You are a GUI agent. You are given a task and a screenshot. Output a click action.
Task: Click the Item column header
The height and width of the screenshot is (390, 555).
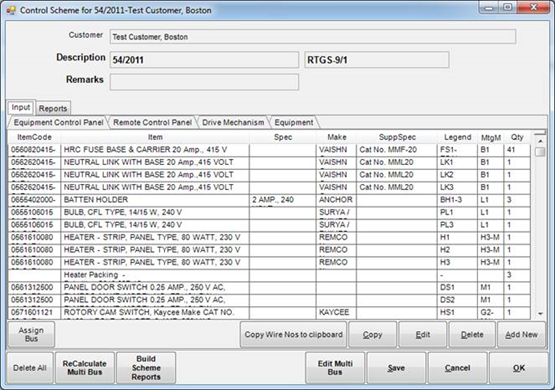pyautogui.click(x=155, y=137)
